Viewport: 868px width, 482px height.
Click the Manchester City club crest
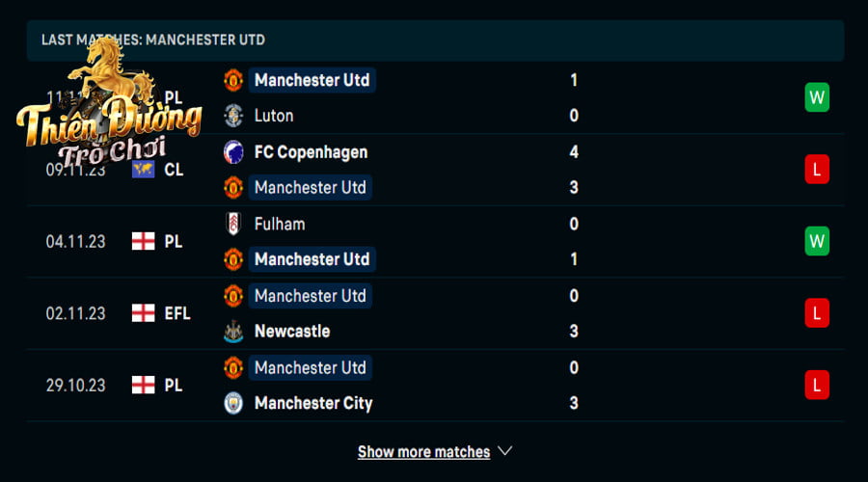(x=233, y=403)
